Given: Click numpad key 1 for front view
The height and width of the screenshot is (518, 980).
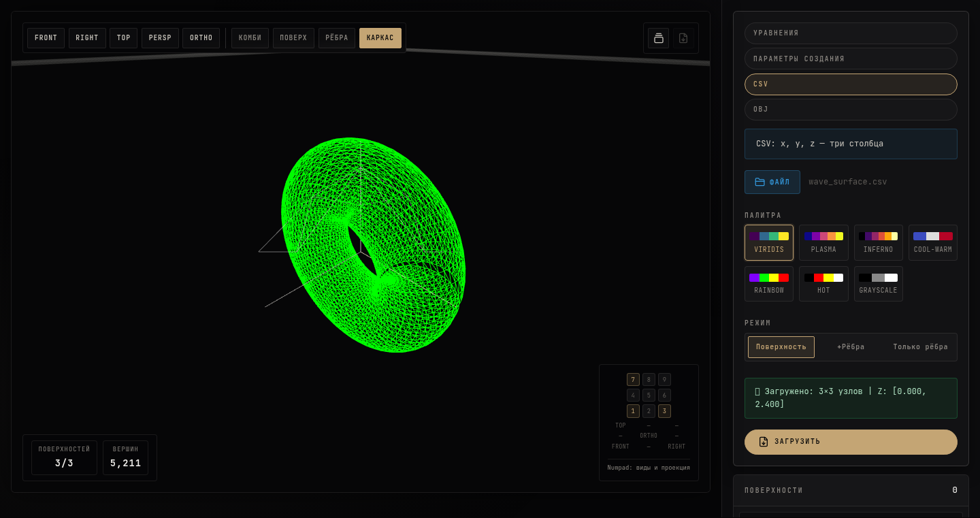Looking at the screenshot, I should [x=633, y=411].
